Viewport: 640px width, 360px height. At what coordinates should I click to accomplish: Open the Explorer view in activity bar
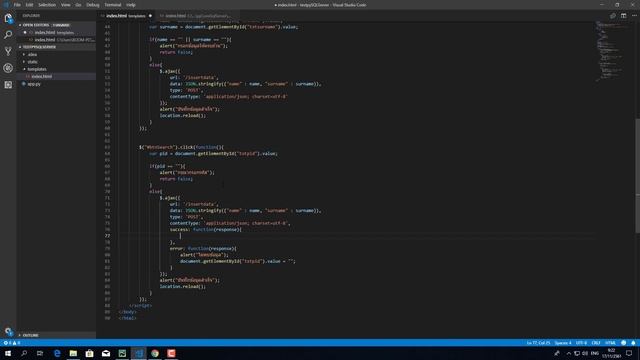point(8,18)
